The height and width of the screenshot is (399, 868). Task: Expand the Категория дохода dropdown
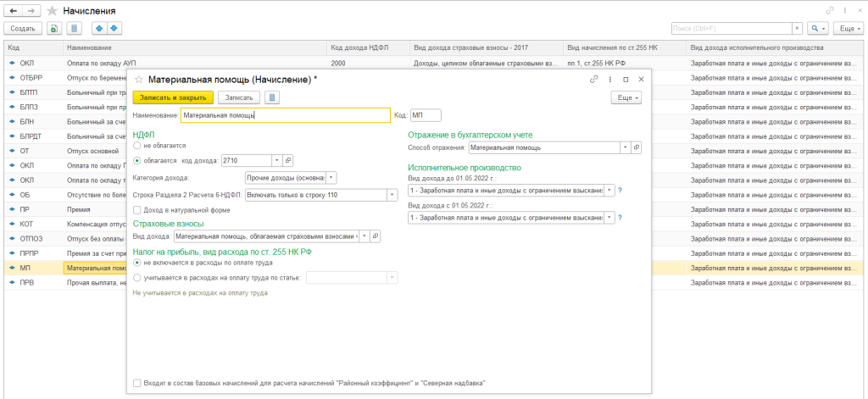click(x=331, y=178)
